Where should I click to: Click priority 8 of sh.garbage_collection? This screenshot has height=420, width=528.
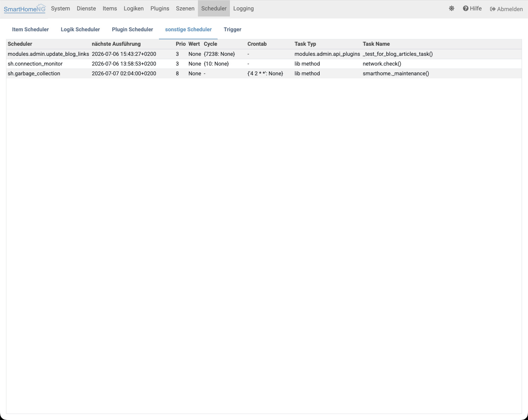(x=177, y=73)
